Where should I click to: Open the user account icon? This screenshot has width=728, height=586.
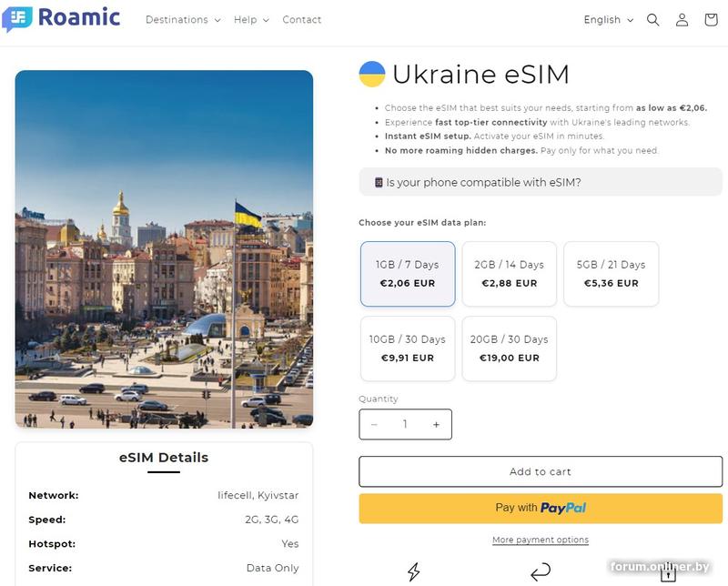682,20
